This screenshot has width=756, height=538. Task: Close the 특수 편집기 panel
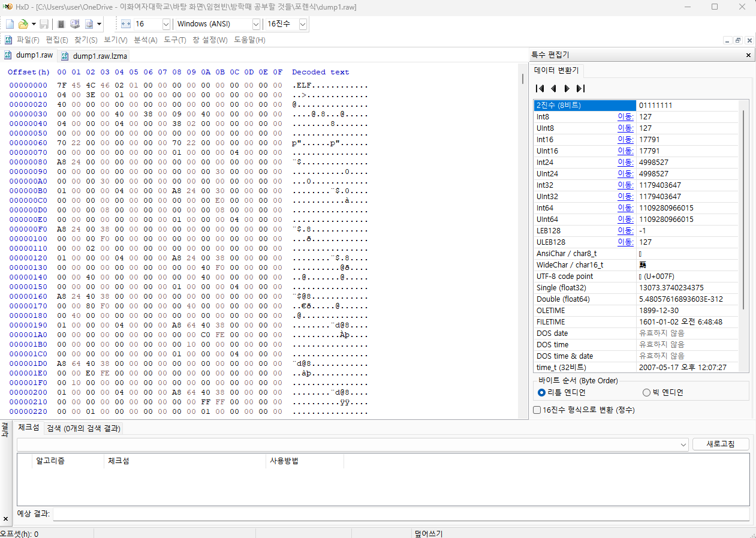pos(748,55)
